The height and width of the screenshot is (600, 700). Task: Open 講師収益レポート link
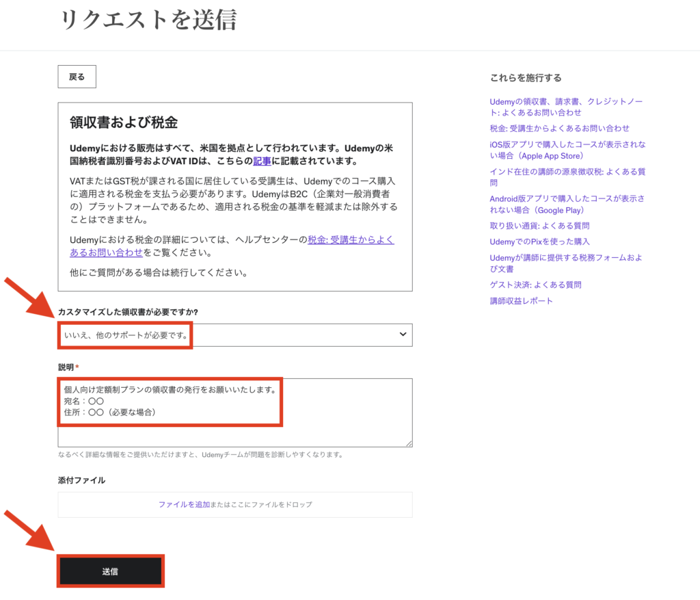click(x=521, y=301)
